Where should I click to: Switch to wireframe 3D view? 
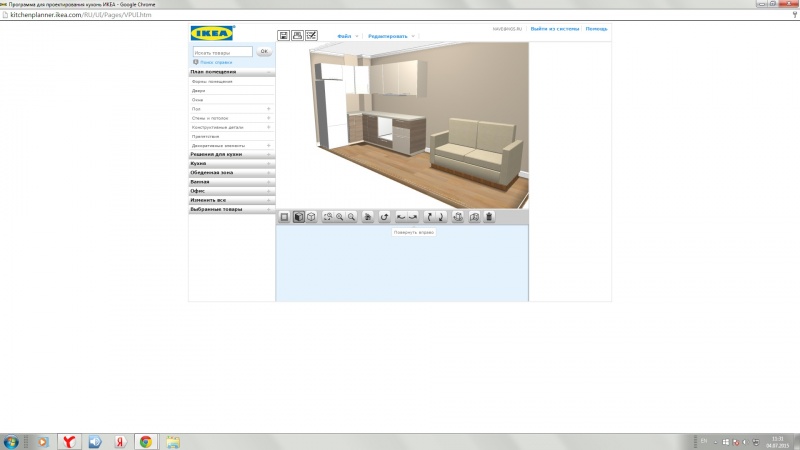pos(311,216)
